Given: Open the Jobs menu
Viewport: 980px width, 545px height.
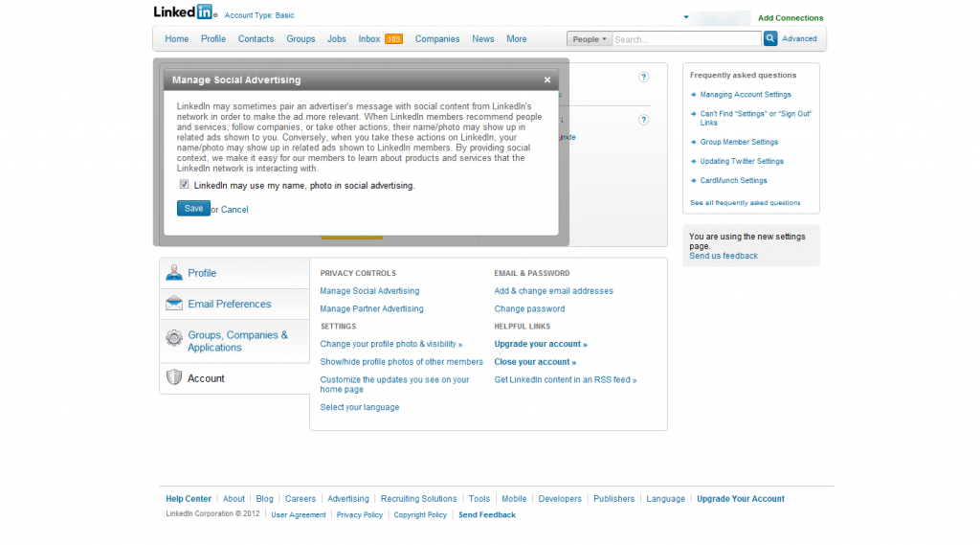Looking at the screenshot, I should click(336, 39).
